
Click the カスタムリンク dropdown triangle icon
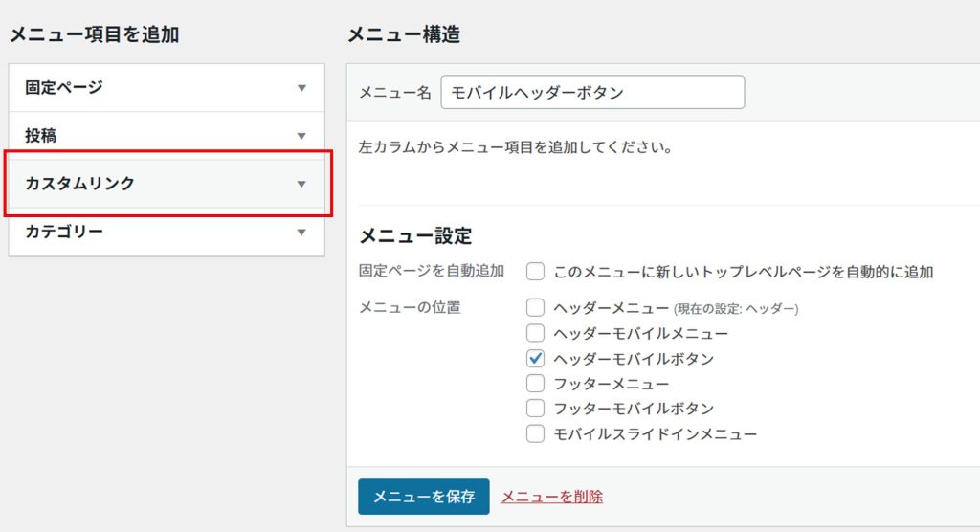click(301, 184)
